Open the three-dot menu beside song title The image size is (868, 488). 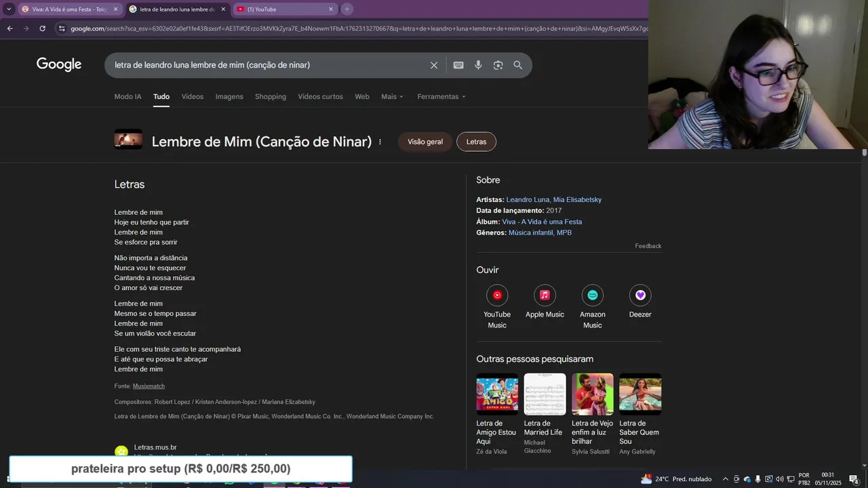[380, 142]
